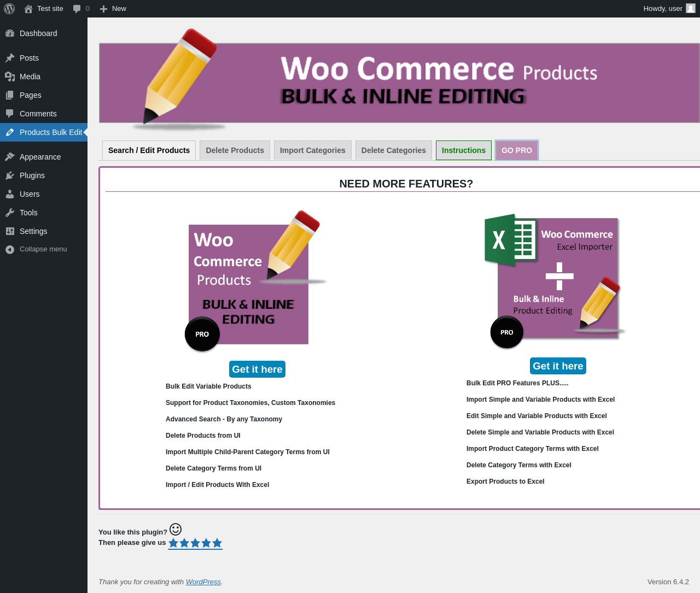
Task: Click the Bulk & Inline Editing PRO image
Action: pyautogui.click(x=255, y=281)
